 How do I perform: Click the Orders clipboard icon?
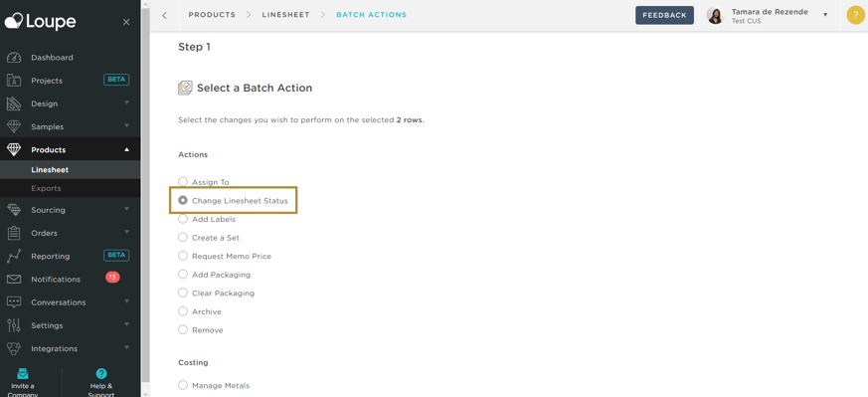14,233
